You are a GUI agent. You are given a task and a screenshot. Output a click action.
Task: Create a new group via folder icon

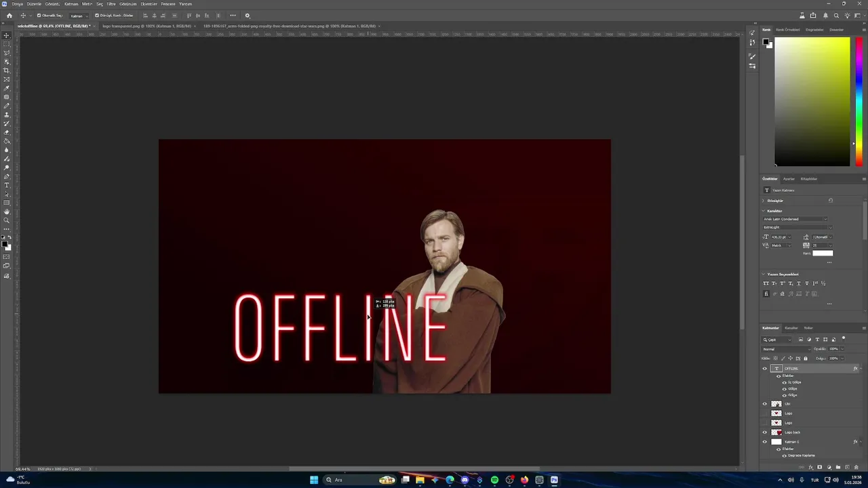click(x=838, y=467)
